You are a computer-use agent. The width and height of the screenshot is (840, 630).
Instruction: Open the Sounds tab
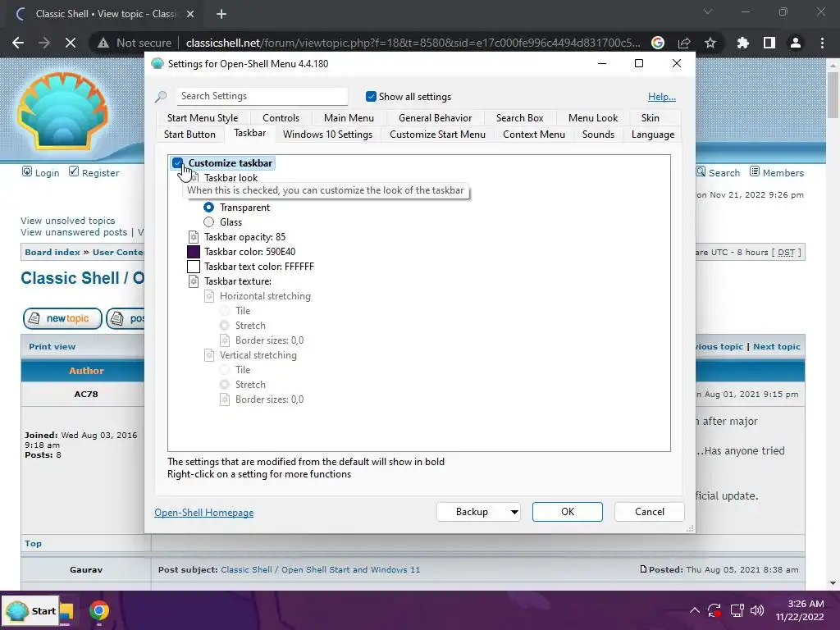coord(598,135)
